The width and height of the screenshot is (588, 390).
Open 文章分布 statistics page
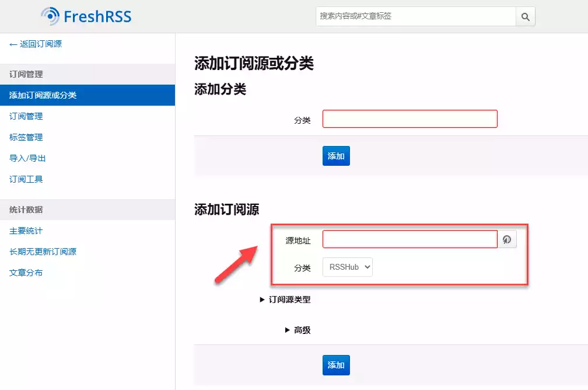click(x=25, y=272)
